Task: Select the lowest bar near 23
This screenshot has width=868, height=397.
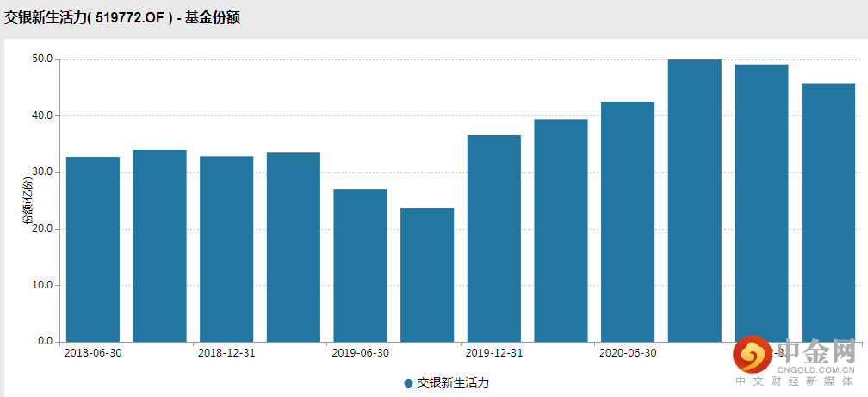Action: (x=427, y=275)
